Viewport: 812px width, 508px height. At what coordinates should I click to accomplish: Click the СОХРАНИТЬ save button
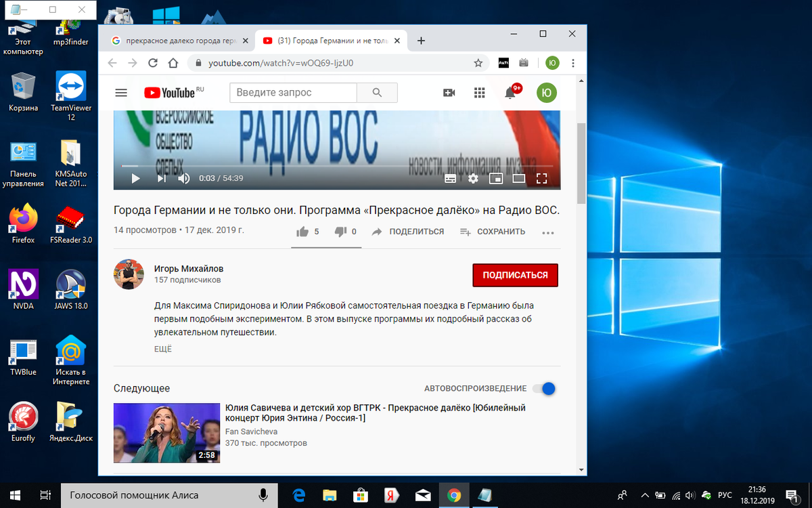point(493,232)
